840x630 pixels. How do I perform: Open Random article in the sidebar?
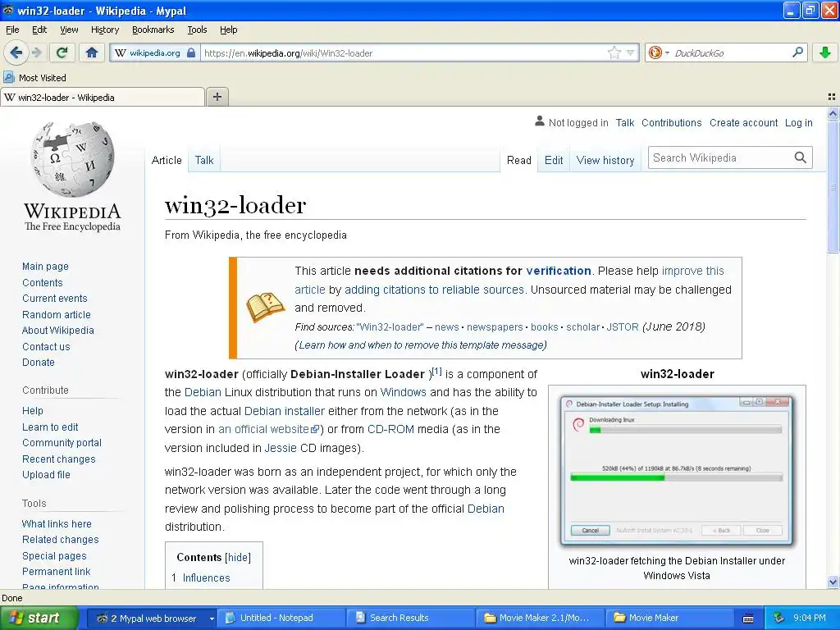coord(57,314)
